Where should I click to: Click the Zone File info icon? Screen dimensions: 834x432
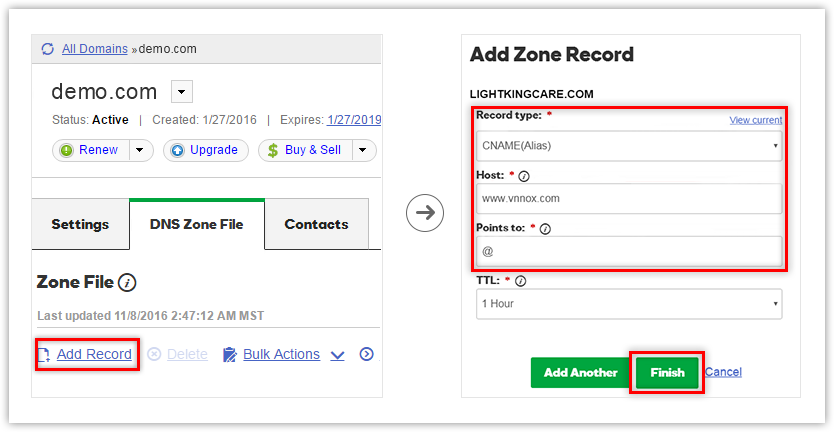[x=127, y=283]
